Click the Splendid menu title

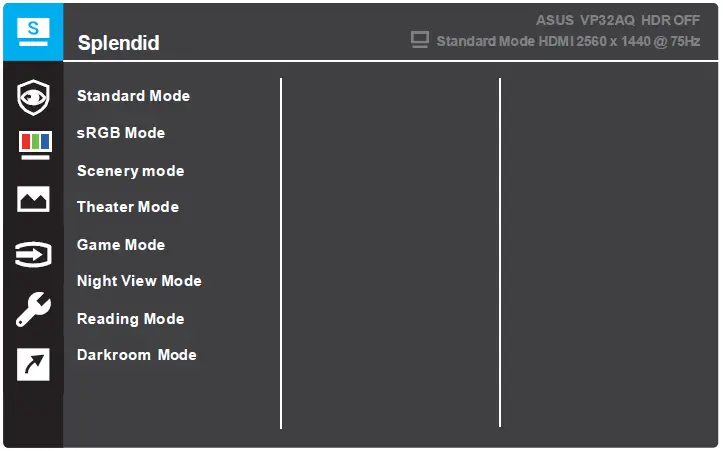(118, 43)
